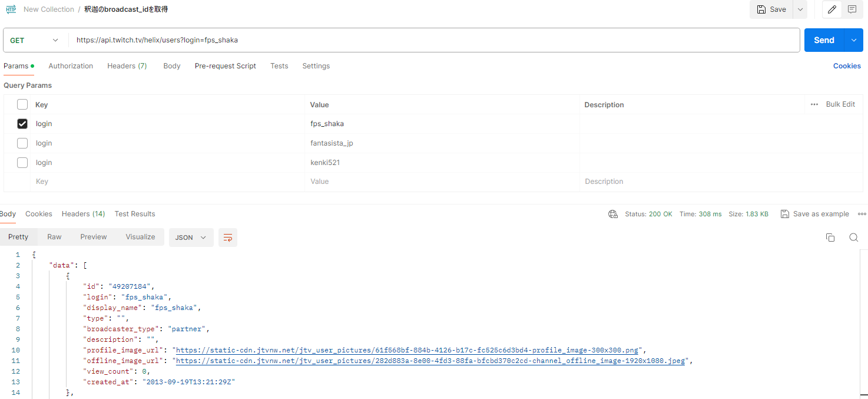
Task: Click the search response magnifier icon
Action: click(853, 238)
